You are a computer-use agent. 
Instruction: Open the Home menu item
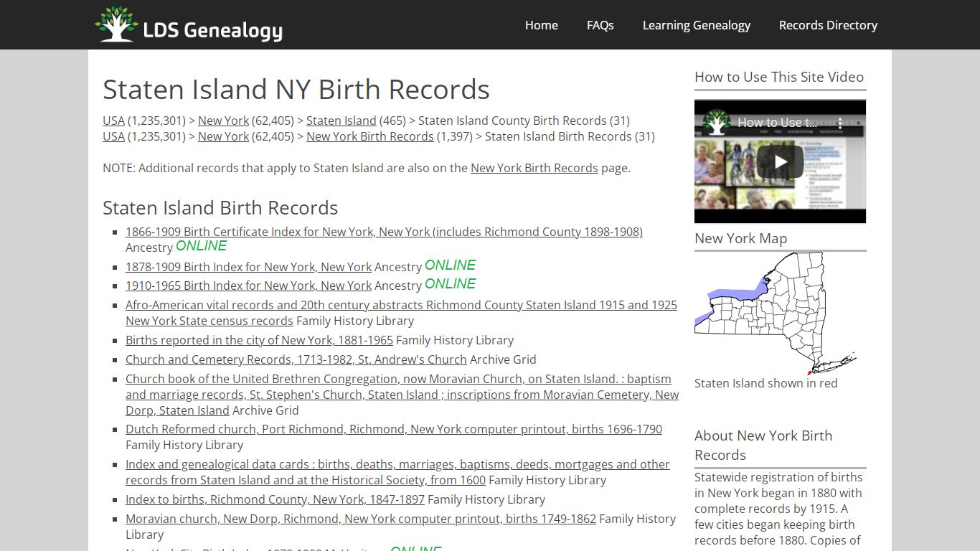coord(542,25)
